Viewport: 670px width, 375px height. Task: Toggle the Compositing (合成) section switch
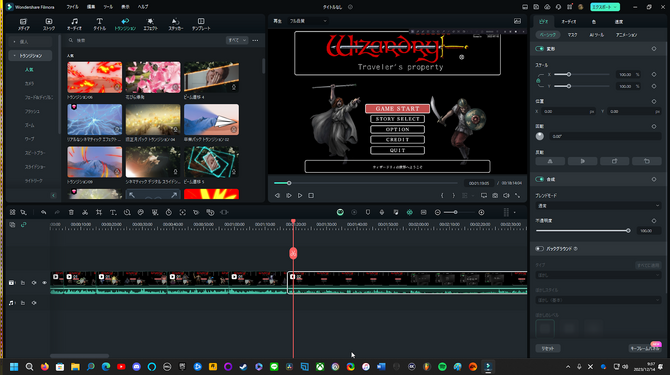coord(540,179)
